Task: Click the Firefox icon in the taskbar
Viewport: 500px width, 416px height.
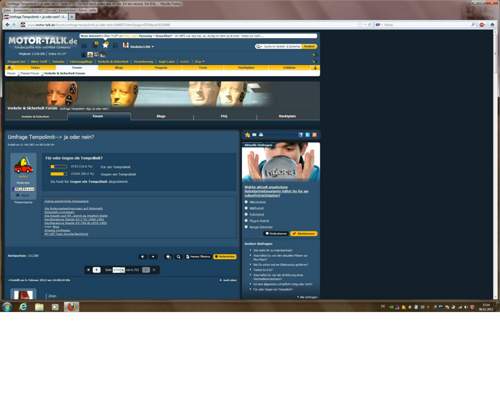Action: click(x=71, y=307)
